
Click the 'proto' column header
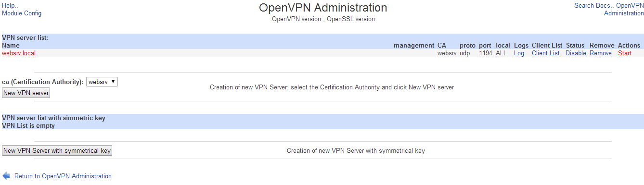(467, 45)
